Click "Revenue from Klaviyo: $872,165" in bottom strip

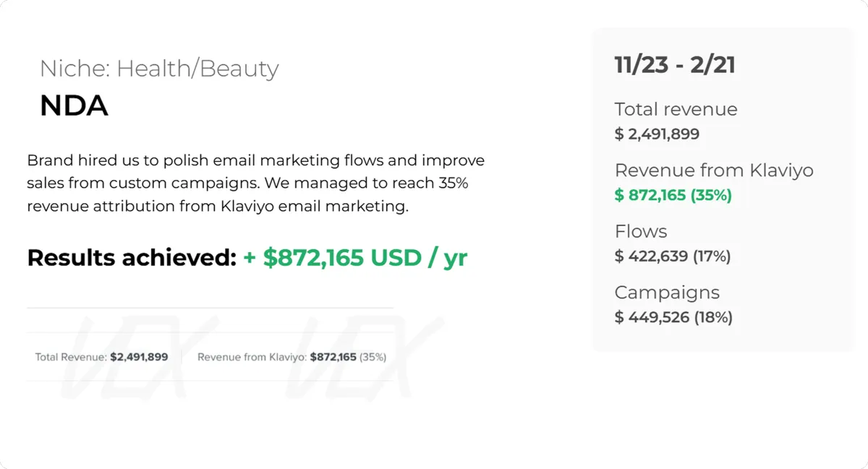click(x=276, y=357)
